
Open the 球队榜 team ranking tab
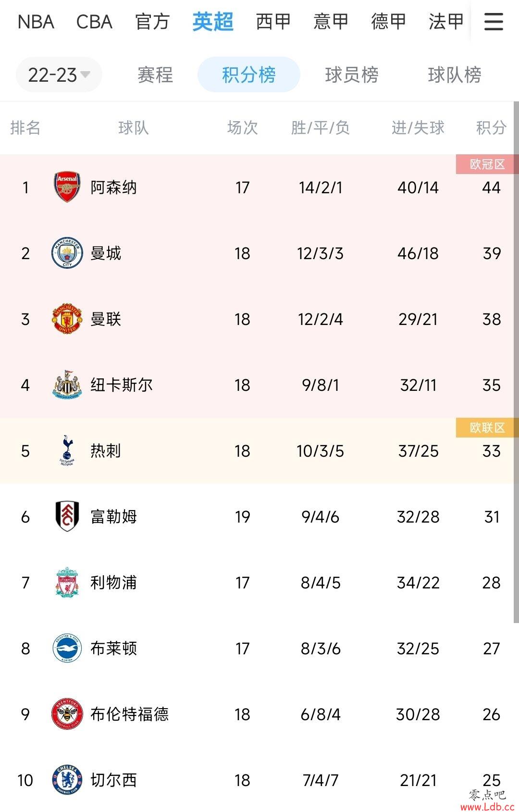[x=455, y=75]
